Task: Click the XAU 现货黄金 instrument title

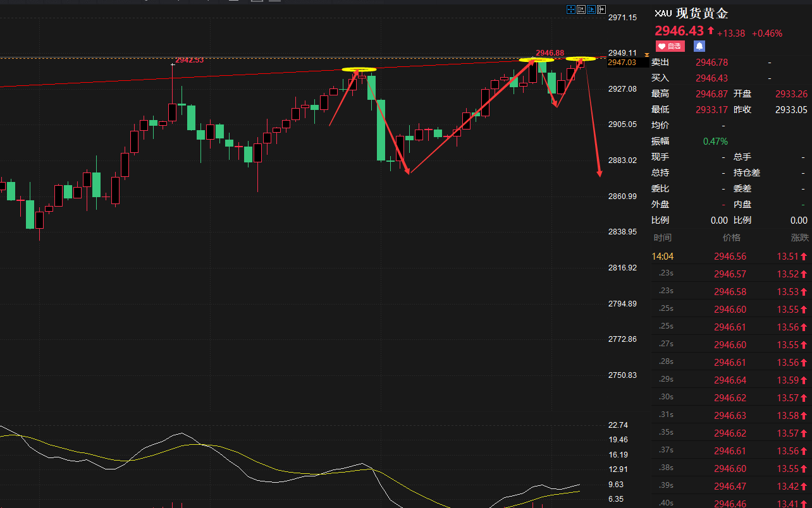Action: coord(691,14)
